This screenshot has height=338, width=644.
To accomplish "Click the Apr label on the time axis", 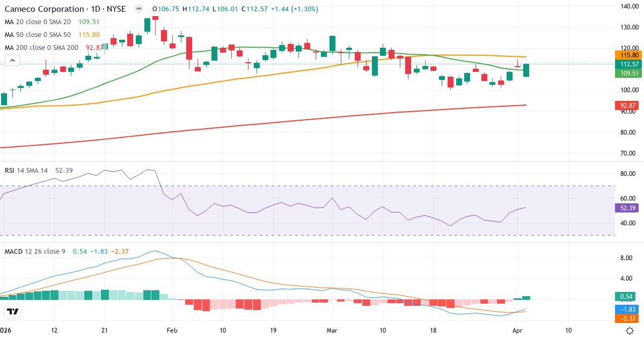I will (517, 330).
